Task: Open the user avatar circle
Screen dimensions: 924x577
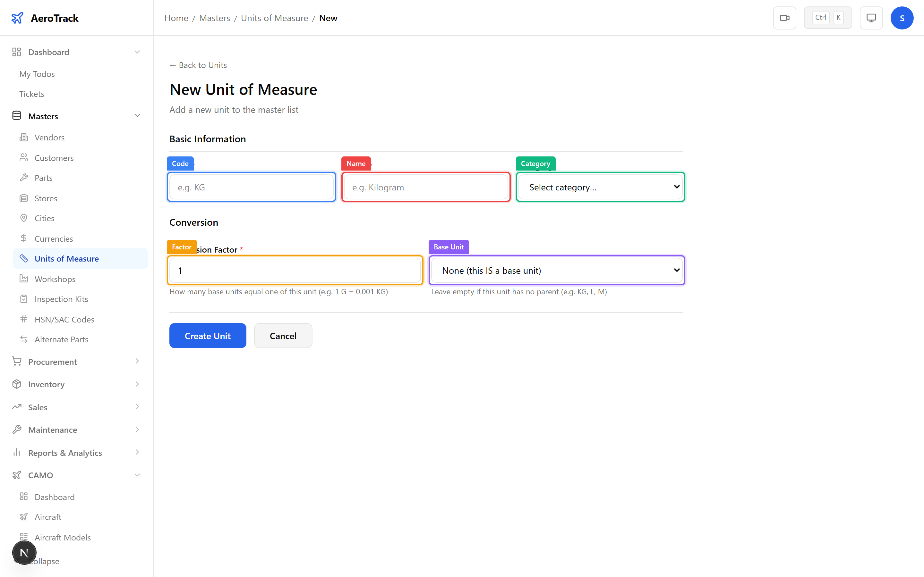Action: click(902, 18)
